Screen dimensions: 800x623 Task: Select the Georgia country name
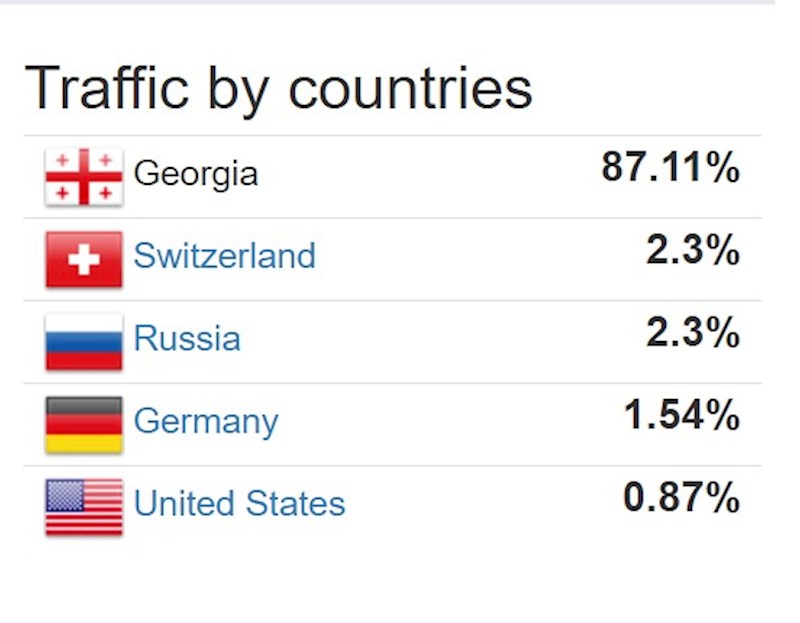point(196,175)
